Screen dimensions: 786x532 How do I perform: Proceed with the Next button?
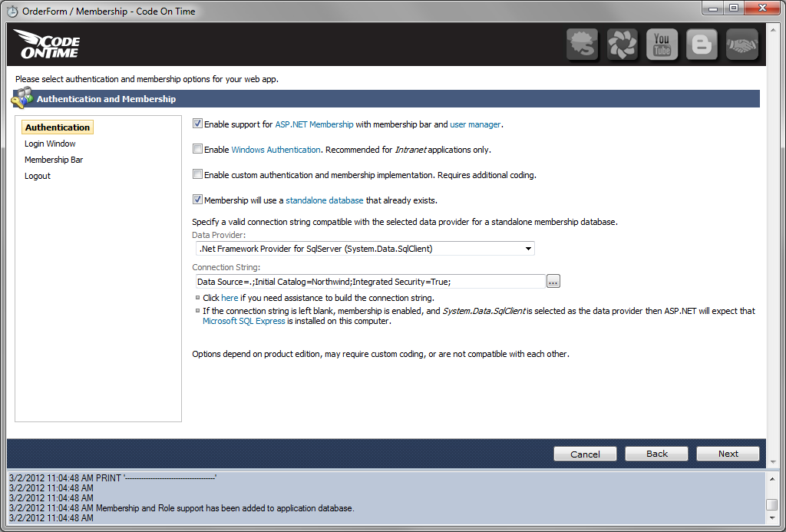click(728, 454)
